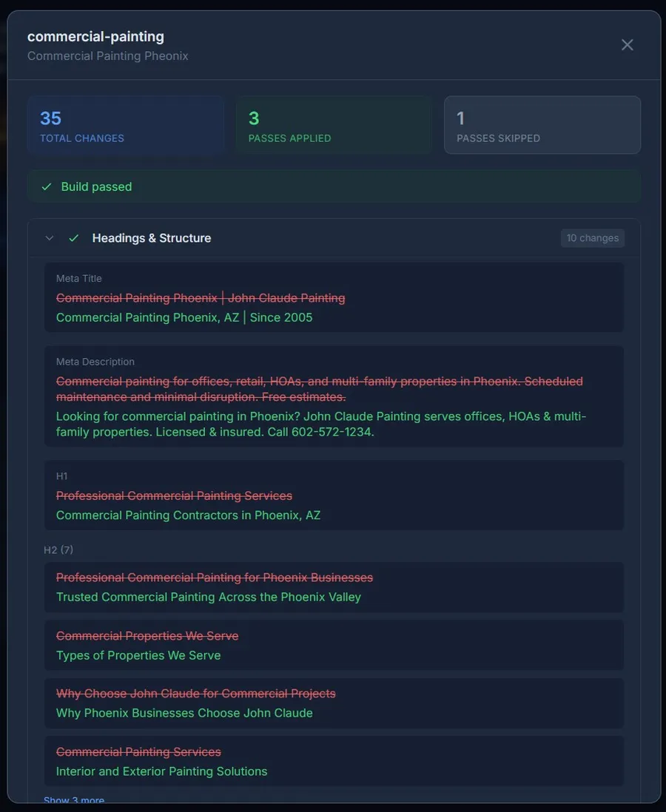The height and width of the screenshot is (812, 666).
Task: Select the Types of Properties We Serve entry
Action: (138, 655)
